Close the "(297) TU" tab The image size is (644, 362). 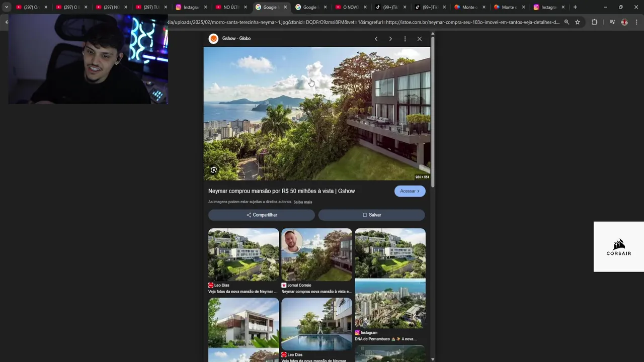pyautogui.click(x=166, y=7)
